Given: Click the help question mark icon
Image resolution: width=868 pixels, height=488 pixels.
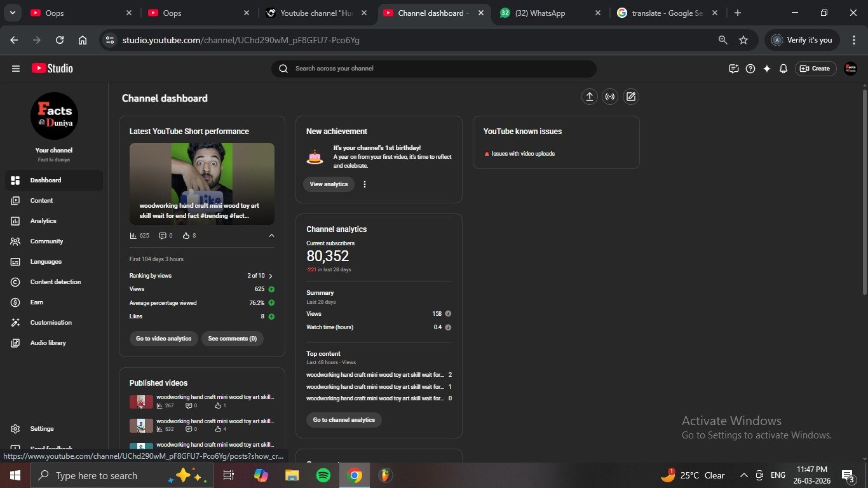Looking at the screenshot, I should 750,69.
